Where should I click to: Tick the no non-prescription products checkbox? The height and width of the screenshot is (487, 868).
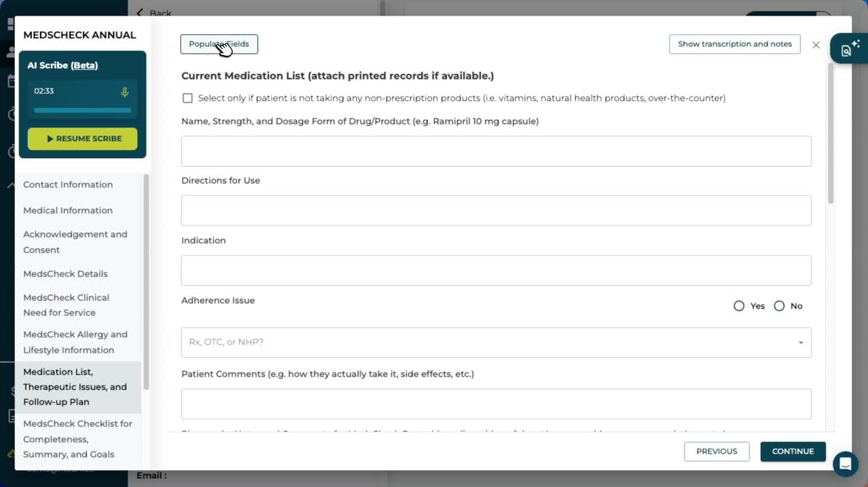pos(188,98)
